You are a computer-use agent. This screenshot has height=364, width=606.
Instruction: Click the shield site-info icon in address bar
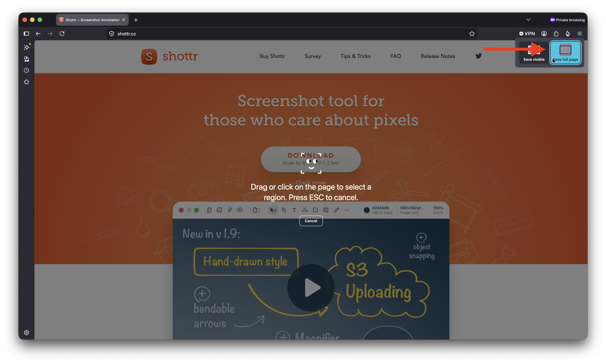tap(112, 34)
